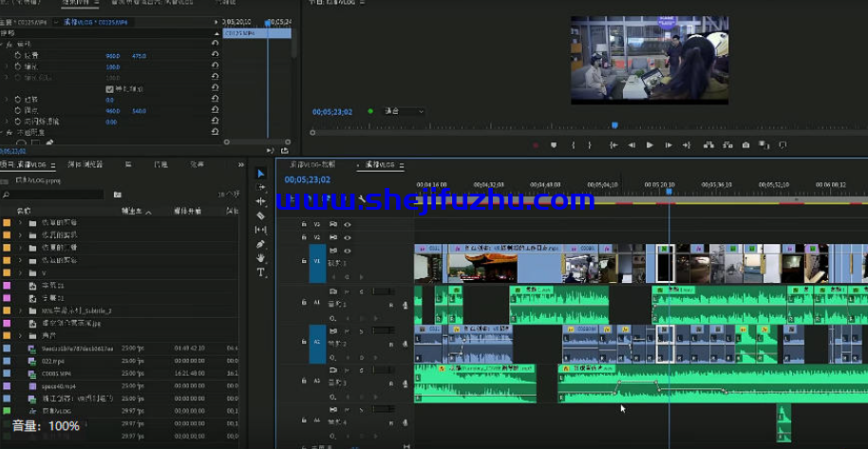Click the timeline ruler playhead handle
Viewport: 868px width, 449px height.
click(669, 191)
